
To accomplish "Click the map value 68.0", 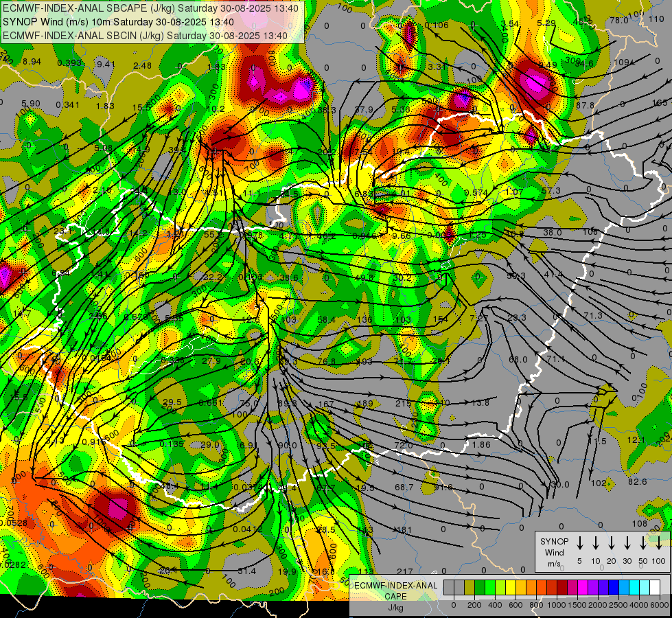I will click(x=518, y=359).
